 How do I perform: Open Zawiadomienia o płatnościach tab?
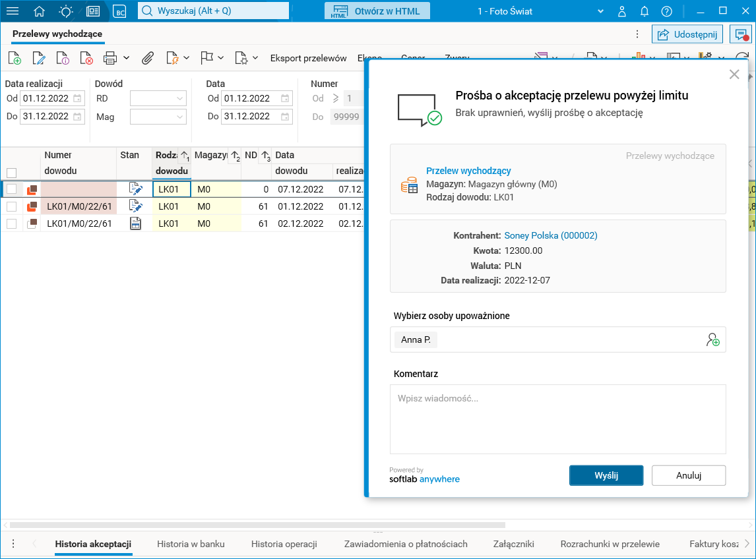tap(406, 544)
